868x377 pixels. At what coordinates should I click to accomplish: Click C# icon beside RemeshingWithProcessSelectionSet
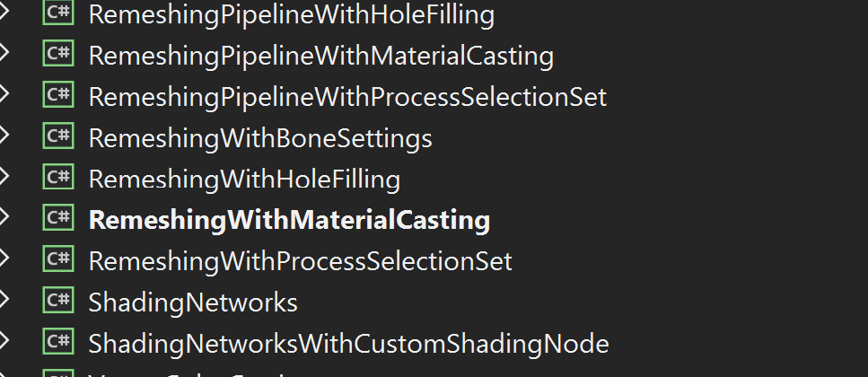click(58, 259)
